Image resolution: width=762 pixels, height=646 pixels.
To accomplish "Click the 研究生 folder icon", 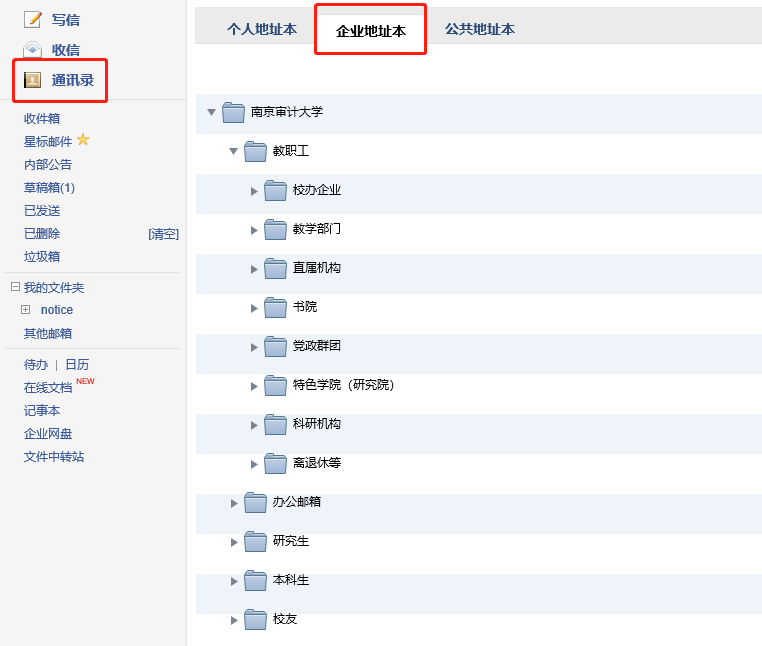I will point(255,542).
